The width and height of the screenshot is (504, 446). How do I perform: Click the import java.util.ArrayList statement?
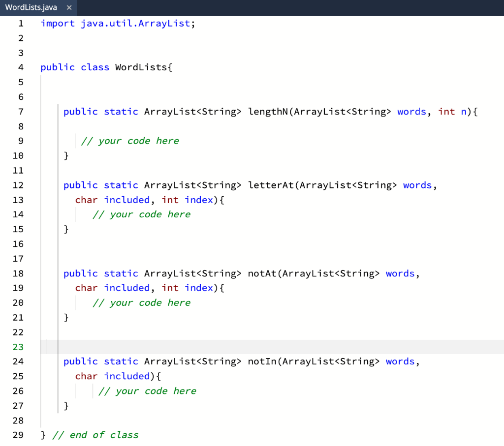117,23
